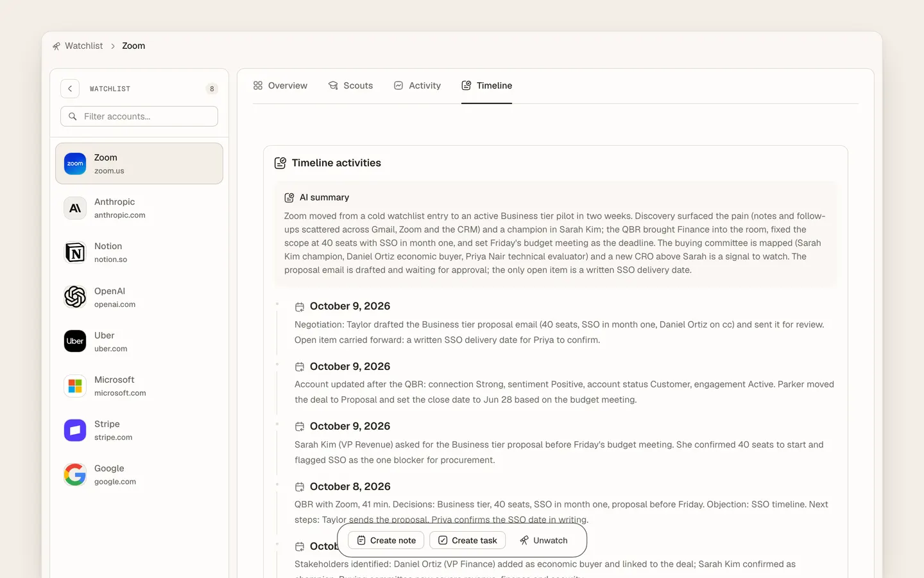Click the pin icon next to Watchlist breadcrumb
This screenshot has height=578, width=924.
(56, 46)
